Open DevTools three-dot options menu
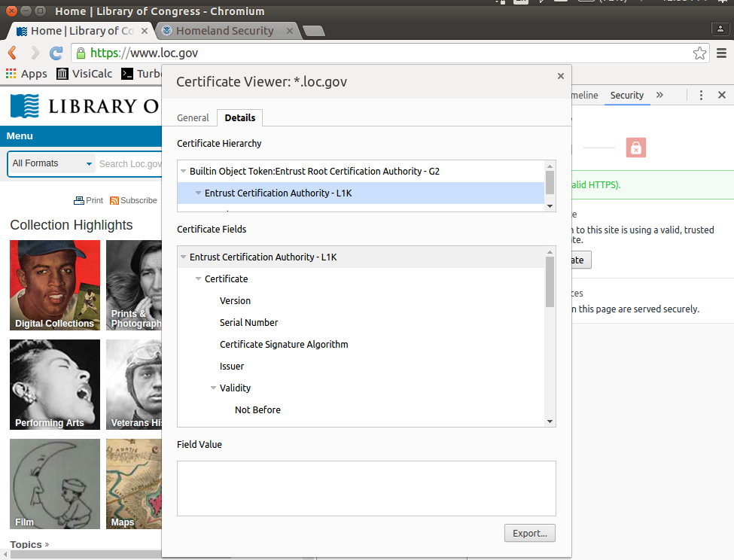This screenshot has height=560, width=734. [701, 96]
